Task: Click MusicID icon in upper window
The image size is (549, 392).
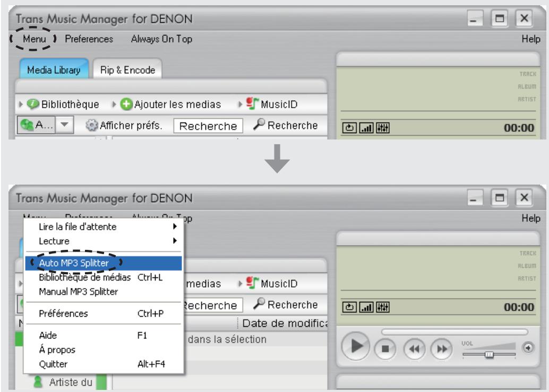Action: pos(252,103)
